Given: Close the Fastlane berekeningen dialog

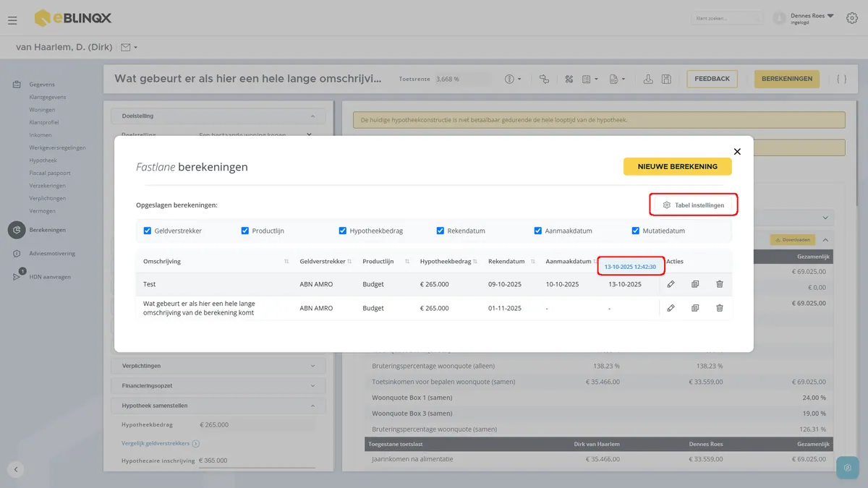Looking at the screenshot, I should click(x=737, y=152).
